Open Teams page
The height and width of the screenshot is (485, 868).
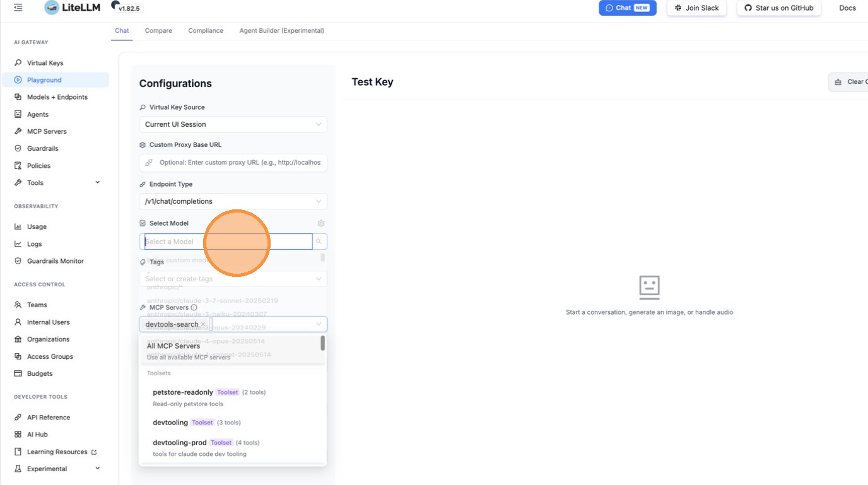tap(37, 305)
